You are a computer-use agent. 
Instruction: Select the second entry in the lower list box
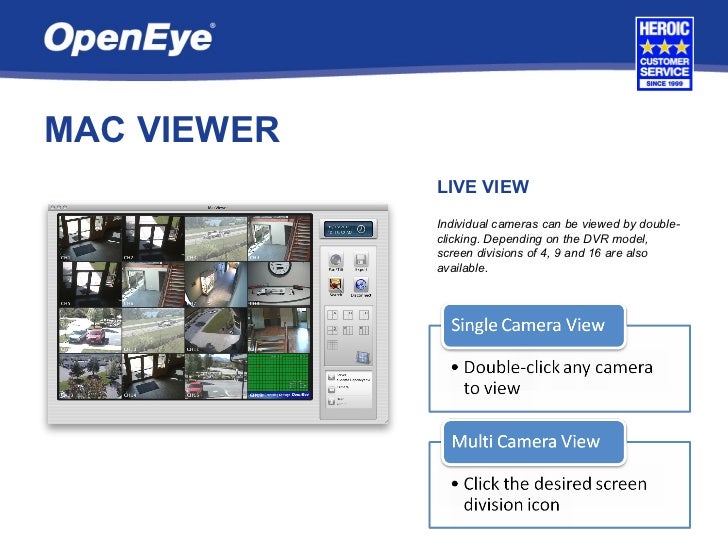(348, 389)
